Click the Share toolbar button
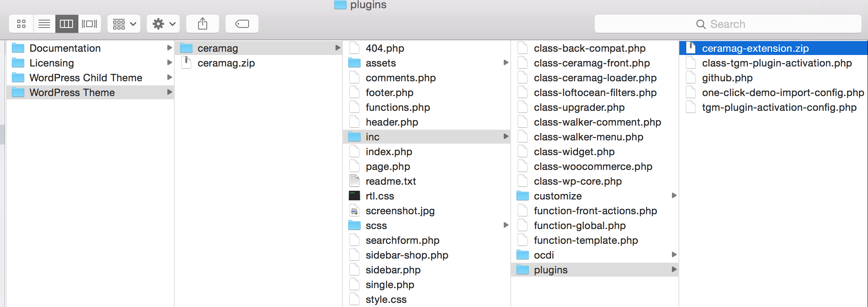 click(x=203, y=24)
